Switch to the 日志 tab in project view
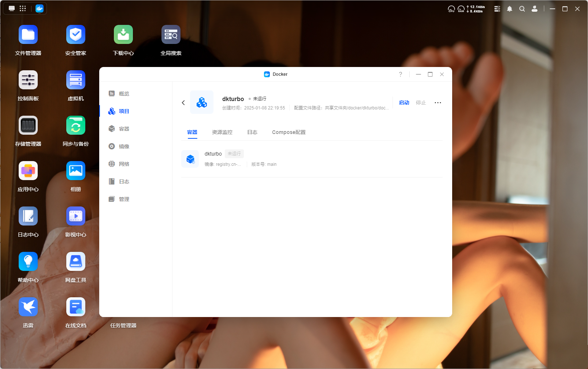This screenshot has width=588, height=369. click(252, 132)
